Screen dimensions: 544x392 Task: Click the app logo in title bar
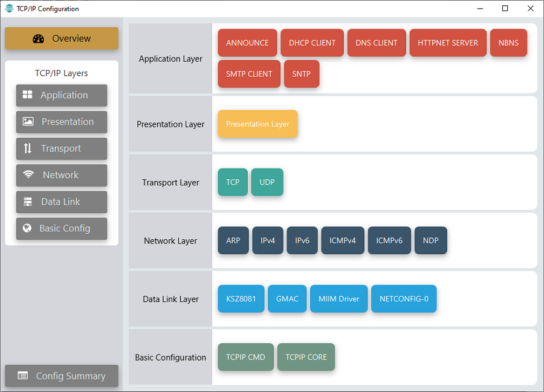[8, 8]
